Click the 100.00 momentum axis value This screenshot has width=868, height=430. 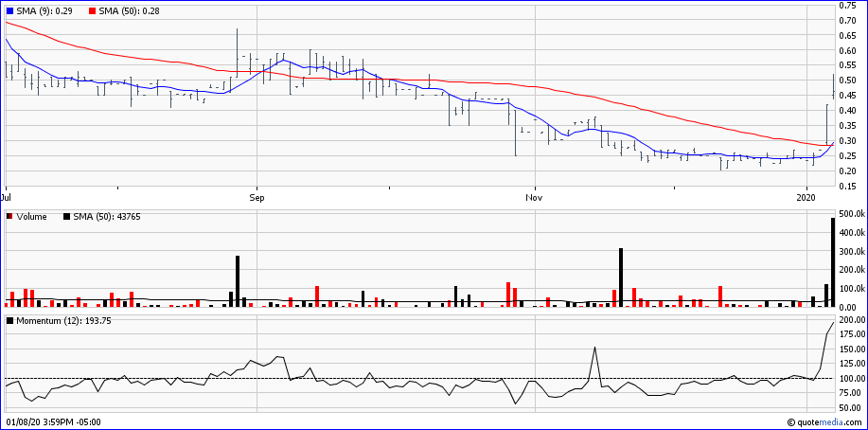[851, 379]
